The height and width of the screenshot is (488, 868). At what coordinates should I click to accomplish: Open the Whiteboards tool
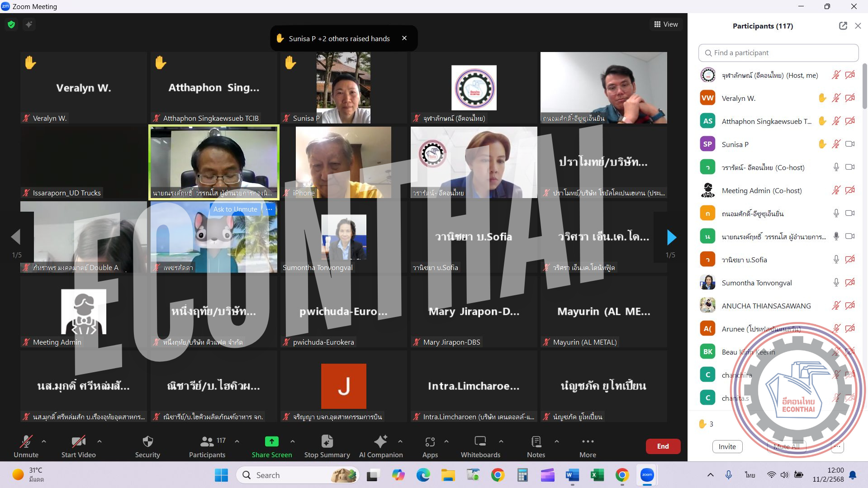[x=480, y=442]
